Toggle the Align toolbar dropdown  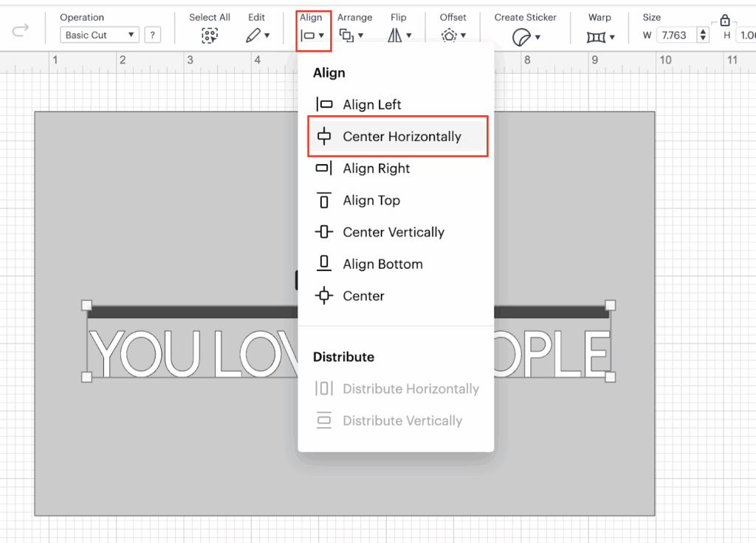(x=313, y=35)
